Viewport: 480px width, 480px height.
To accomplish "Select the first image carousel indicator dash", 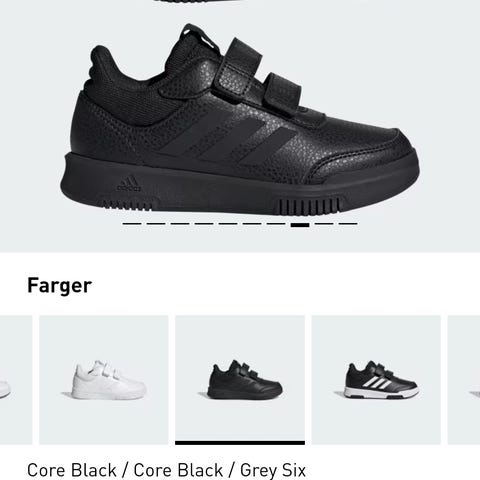I will (132, 224).
